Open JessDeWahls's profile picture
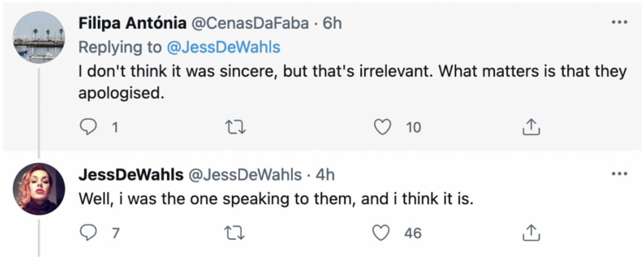 coord(39,189)
